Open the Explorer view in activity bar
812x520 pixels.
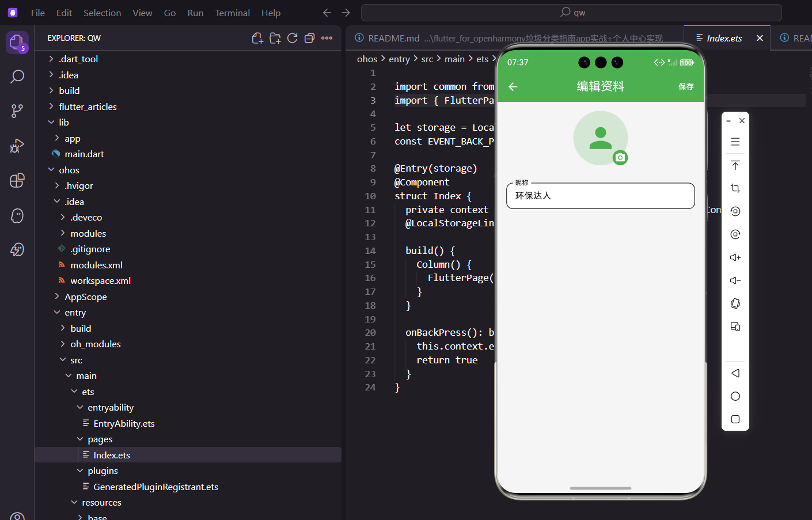[x=17, y=42]
